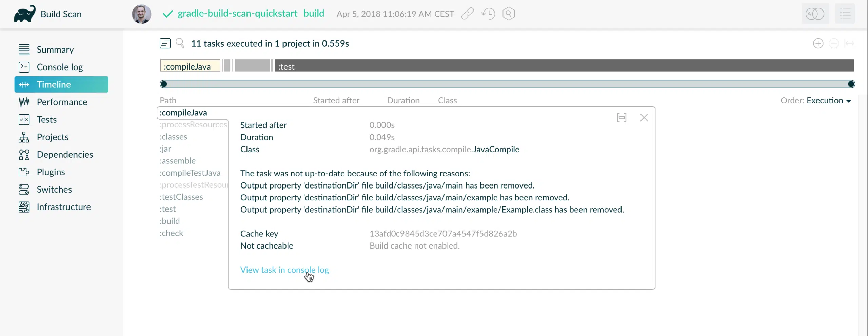Focus timeline on task icon in details panel
The image size is (868, 336).
[x=622, y=118]
